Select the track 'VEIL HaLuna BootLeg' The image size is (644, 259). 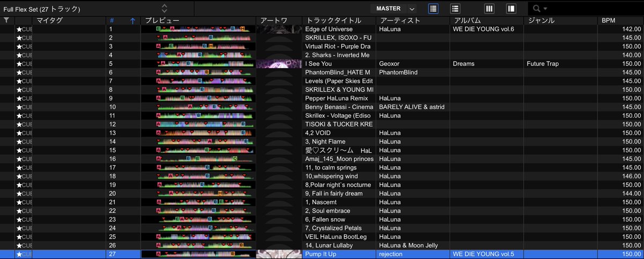click(336, 237)
